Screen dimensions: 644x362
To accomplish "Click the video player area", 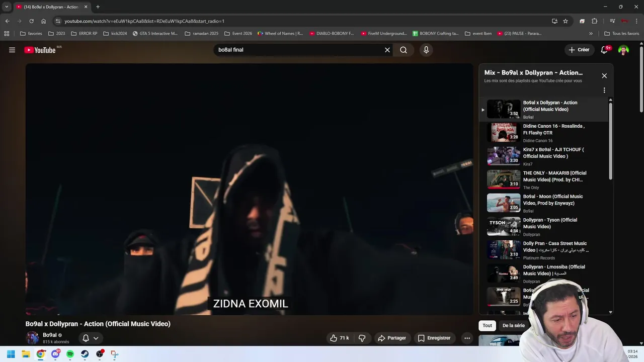I will click(250, 189).
